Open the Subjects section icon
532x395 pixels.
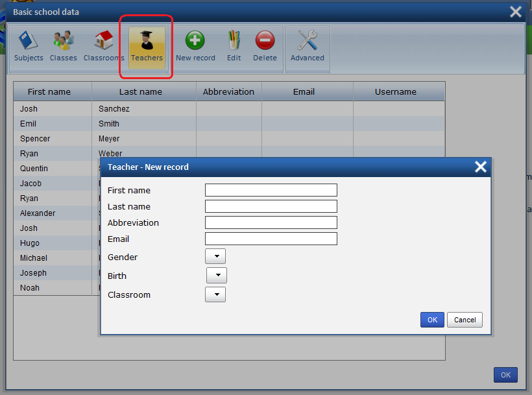[29, 42]
